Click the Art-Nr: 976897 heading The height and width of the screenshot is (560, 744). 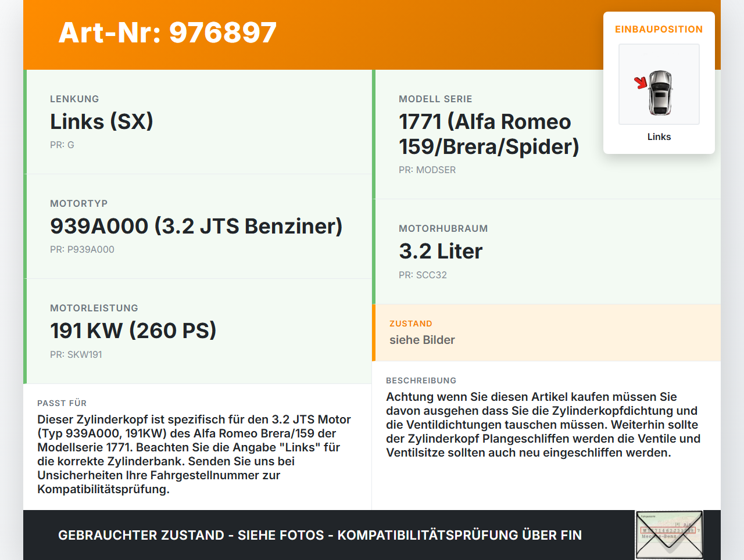(167, 33)
